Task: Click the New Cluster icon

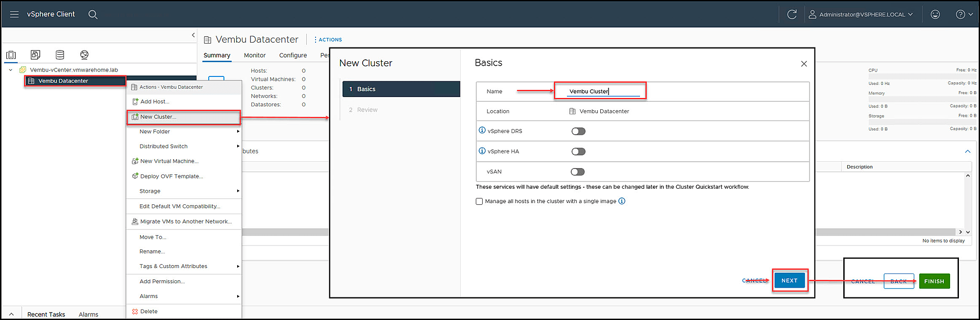Action: click(x=135, y=117)
